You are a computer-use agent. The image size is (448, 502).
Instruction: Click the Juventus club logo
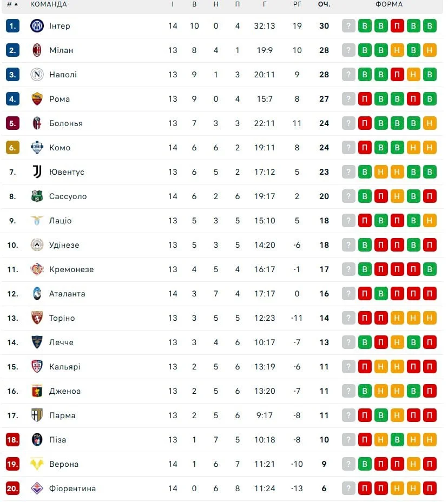[x=37, y=171]
